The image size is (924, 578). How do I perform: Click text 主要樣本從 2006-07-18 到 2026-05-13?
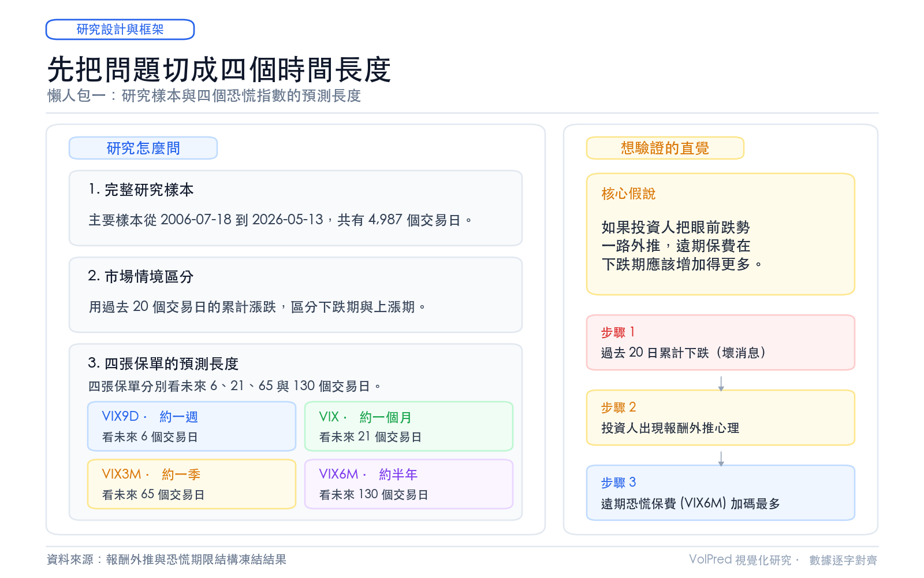click(206, 220)
